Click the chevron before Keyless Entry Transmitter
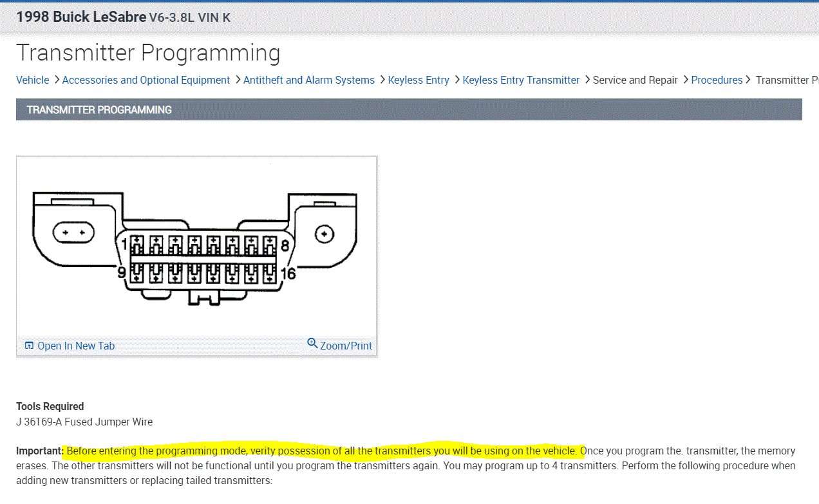 (x=457, y=80)
